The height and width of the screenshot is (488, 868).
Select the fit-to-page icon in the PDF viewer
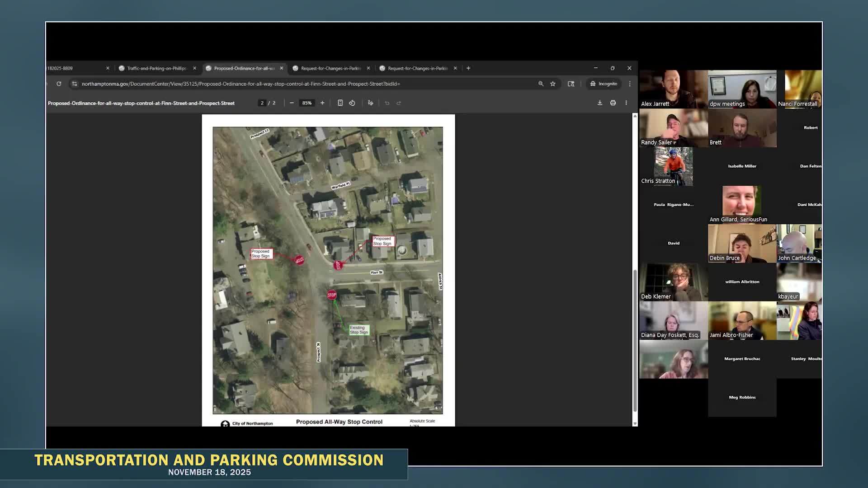pyautogui.click(x=340, y=103)
